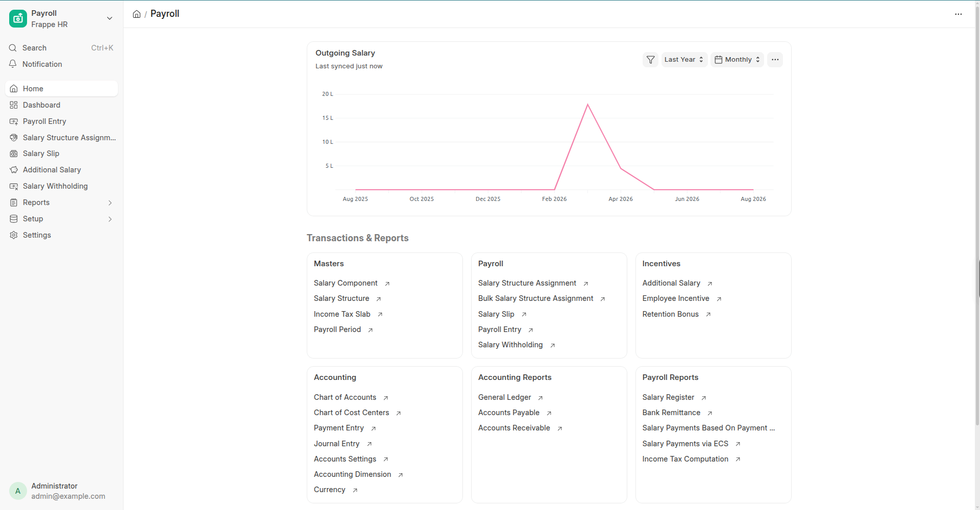Click the Search field in the sidebar
The height and width of the screenshot is (510, 980).
tap(61, 48)
